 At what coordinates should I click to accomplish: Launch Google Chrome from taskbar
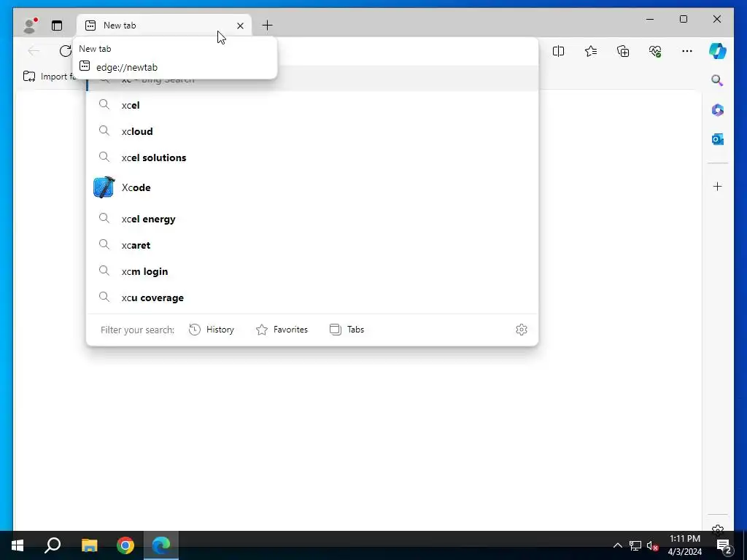coord(125,545)
